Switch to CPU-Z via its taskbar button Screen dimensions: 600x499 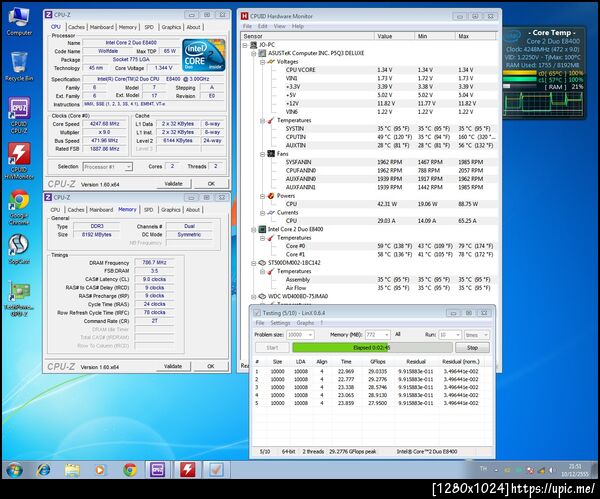[157, 470]
